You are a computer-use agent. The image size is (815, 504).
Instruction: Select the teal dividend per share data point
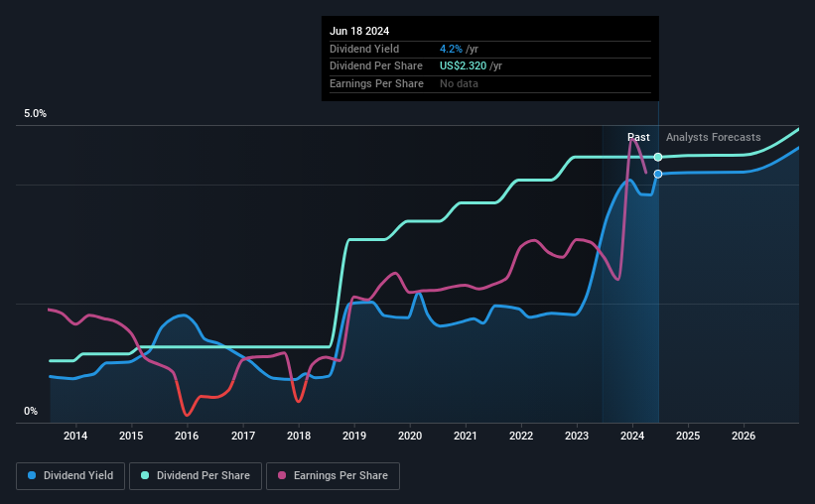[658, 157]
